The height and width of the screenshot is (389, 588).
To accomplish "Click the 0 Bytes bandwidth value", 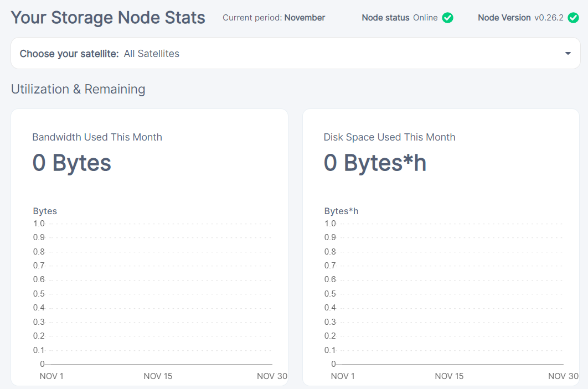I will 72,163.
